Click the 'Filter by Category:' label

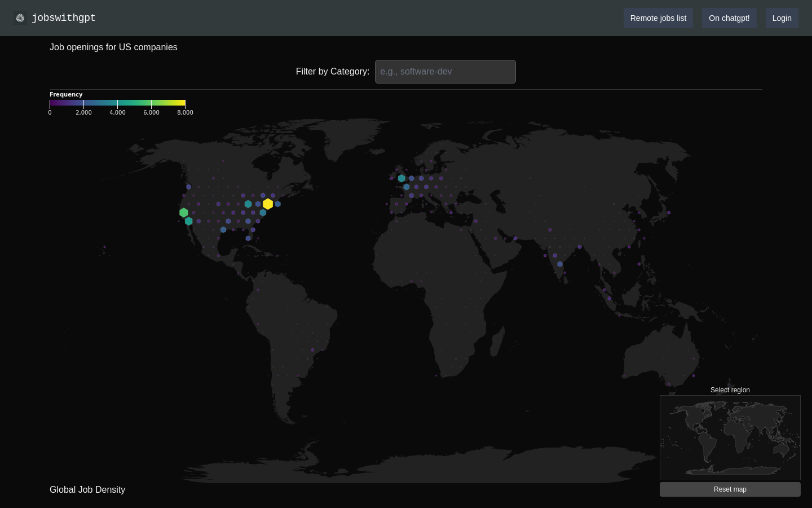tap(333, 72)
